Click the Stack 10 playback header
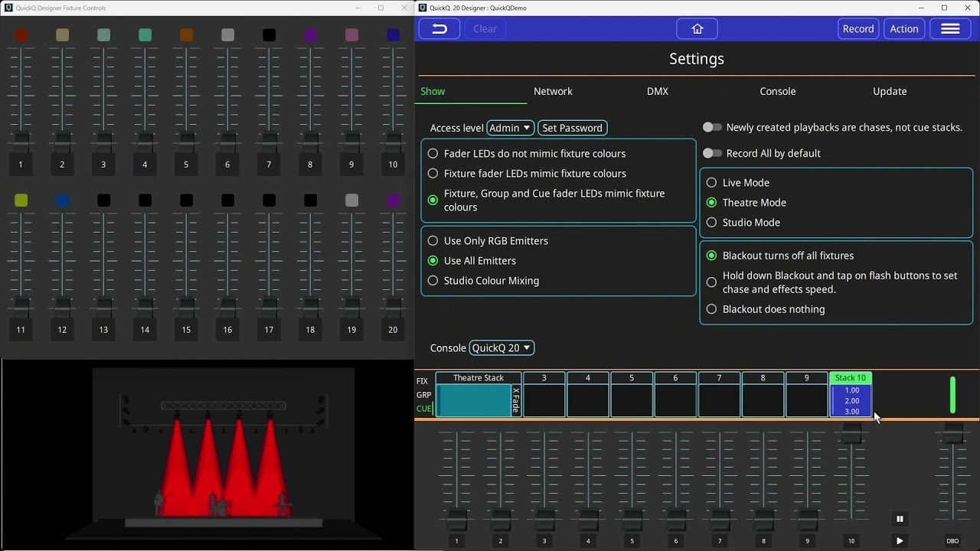The width and height of the screenshot is (980, 551). click(851, 377)
